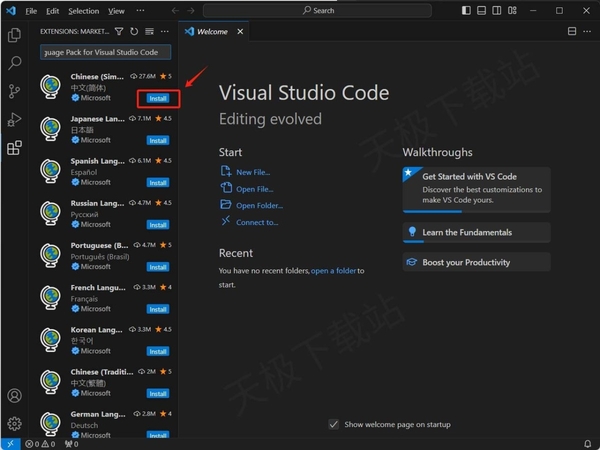Open Source Control view in activity bar
Viewport: 600px width, 450px height.
point(14,91)
